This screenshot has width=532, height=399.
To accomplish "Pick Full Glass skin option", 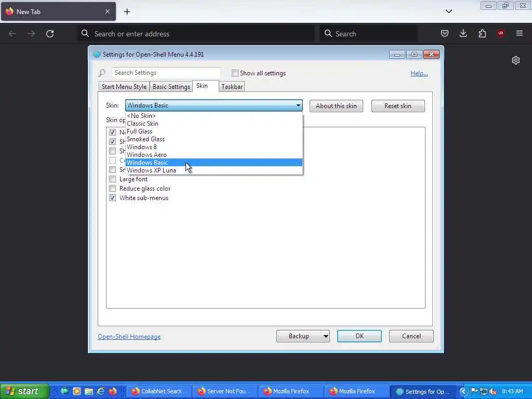I will (214, 131).
